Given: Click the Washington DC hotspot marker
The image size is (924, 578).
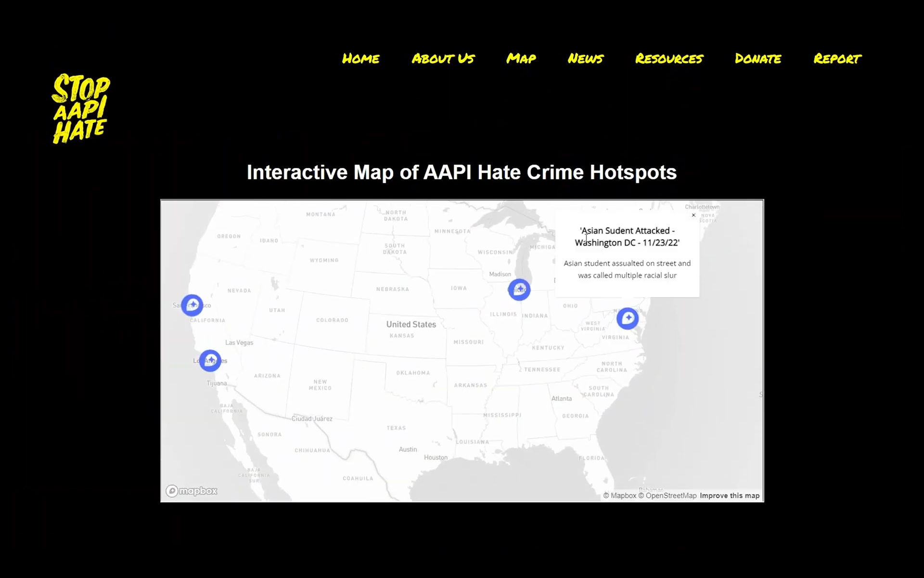Looking at the screenshot, I should point(628,318).
